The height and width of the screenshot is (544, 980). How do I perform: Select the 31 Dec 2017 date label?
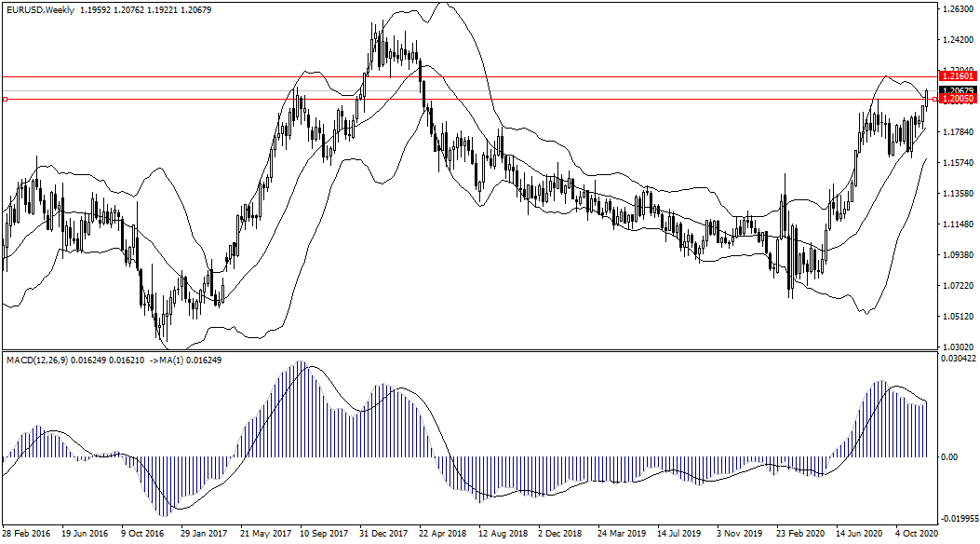coord(383,536)
